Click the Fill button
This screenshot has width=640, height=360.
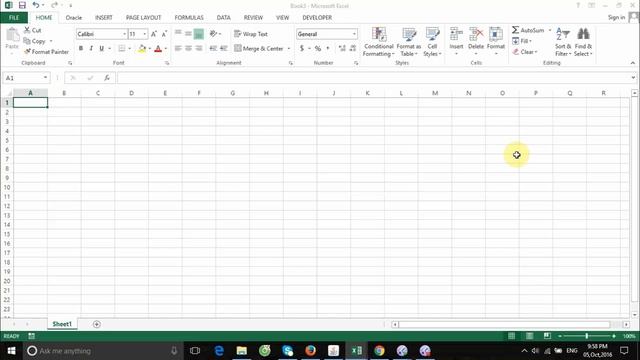click(522, 41)
